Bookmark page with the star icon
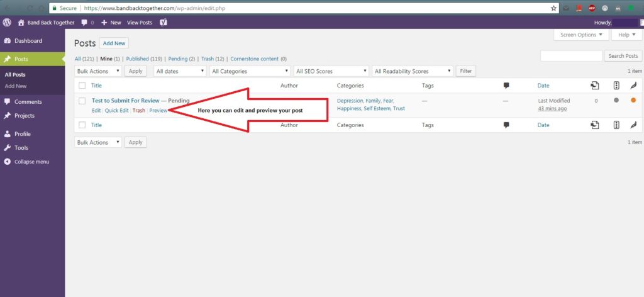Image resolution: width=644 pixels, height=297 pixels. point(553,8)
